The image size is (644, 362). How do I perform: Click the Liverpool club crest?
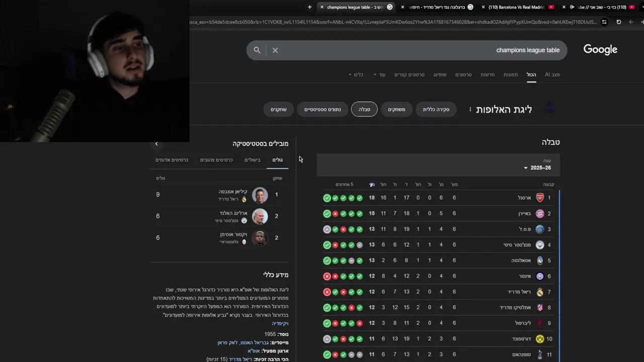[540, 323]
